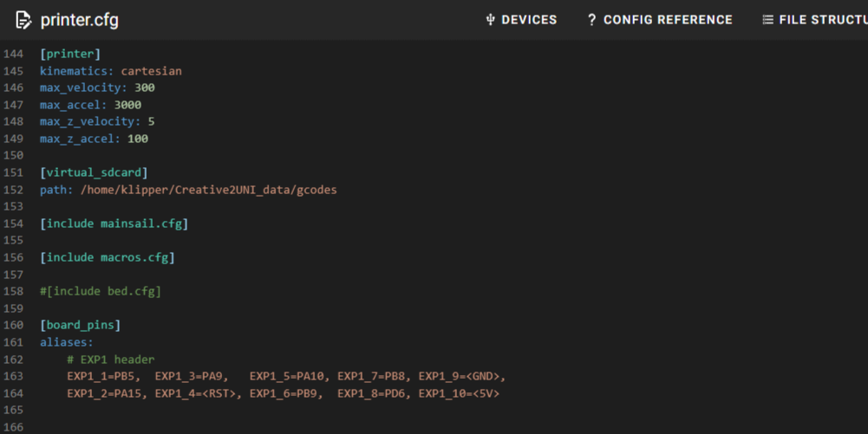Click the max_velocity value 300

pyautogui.click(x=145, y=87)
